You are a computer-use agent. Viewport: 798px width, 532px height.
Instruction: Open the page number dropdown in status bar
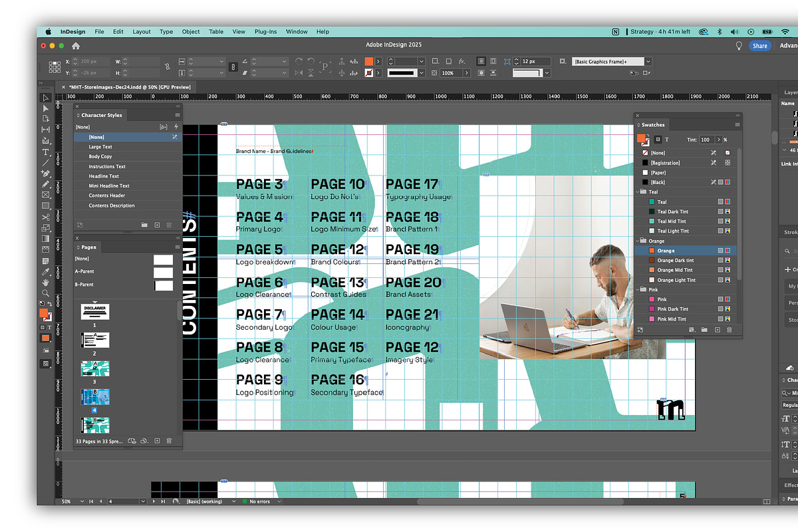point(144,501)
